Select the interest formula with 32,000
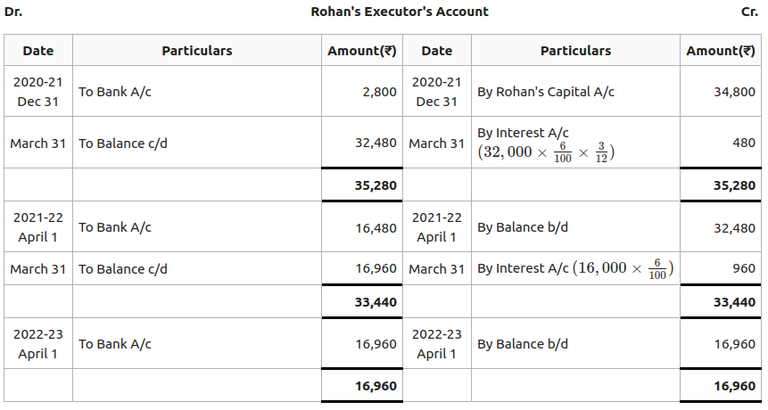Screen dimensions: 768x410 [546, 153]
